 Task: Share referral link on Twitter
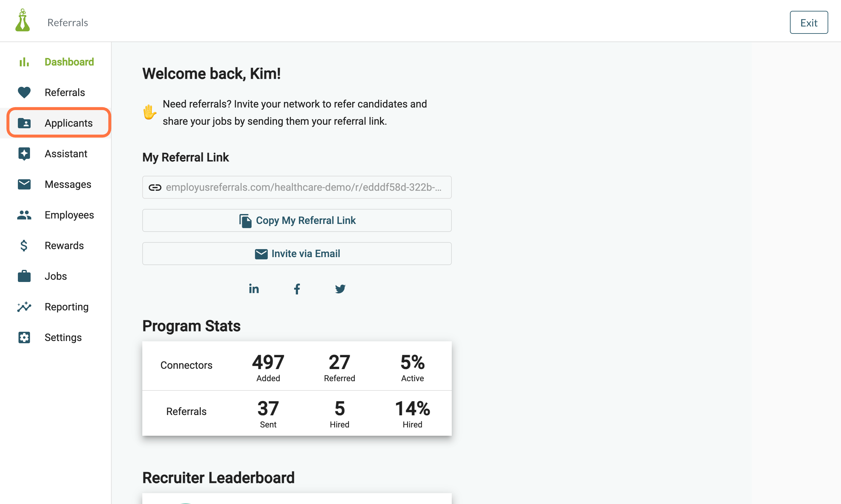pyautogui.click(x=340, y=289)
